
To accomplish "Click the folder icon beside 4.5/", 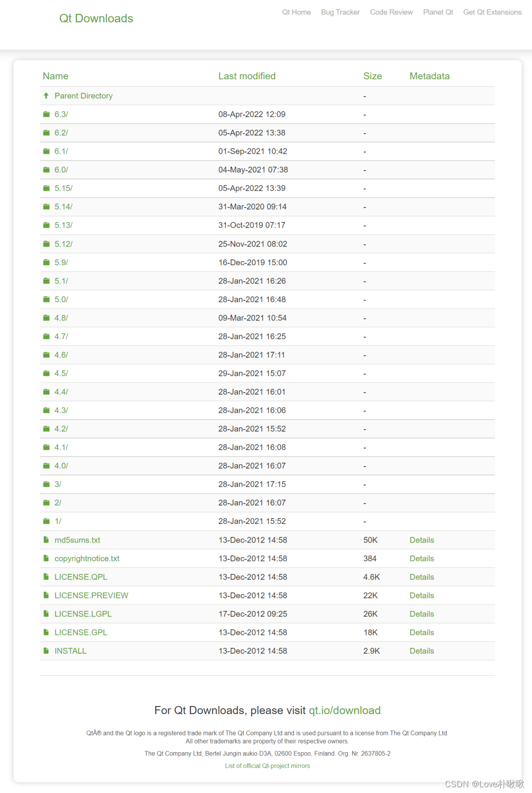I will [x=46, y=373].
